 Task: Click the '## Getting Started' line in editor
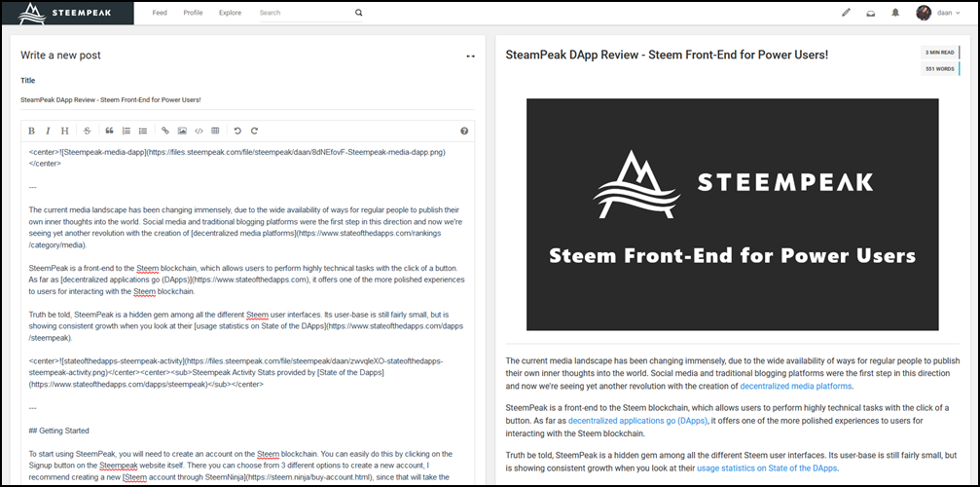(58, 431)
